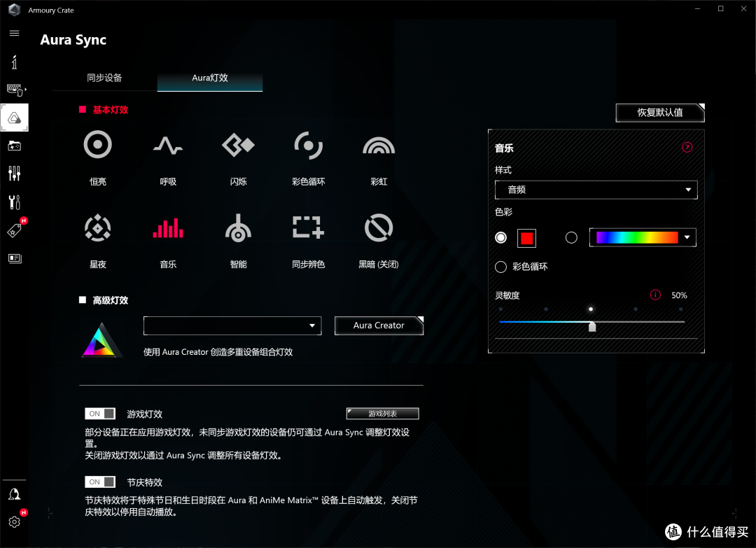This screenshot has width=756, height=548.
Task: Pick the 彩色循环 color cycle effect icon
Action: pyautogui.click(x=309, y=145)
